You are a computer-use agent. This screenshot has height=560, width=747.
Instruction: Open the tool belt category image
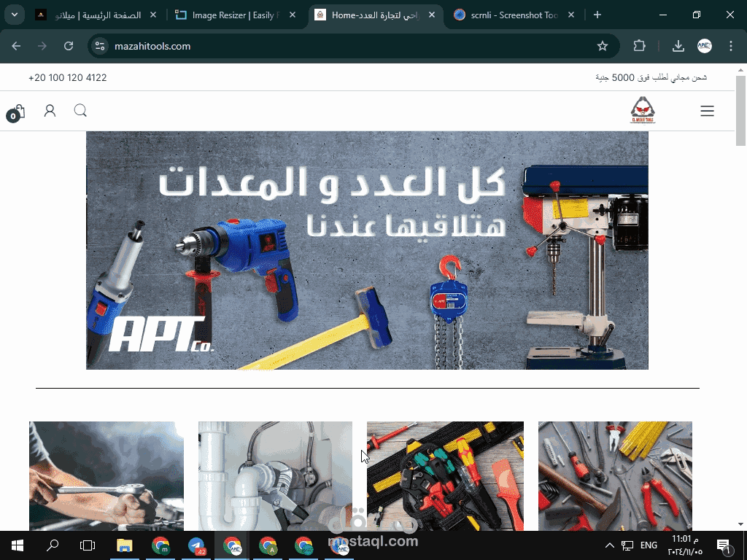click(x=445, y=475)
